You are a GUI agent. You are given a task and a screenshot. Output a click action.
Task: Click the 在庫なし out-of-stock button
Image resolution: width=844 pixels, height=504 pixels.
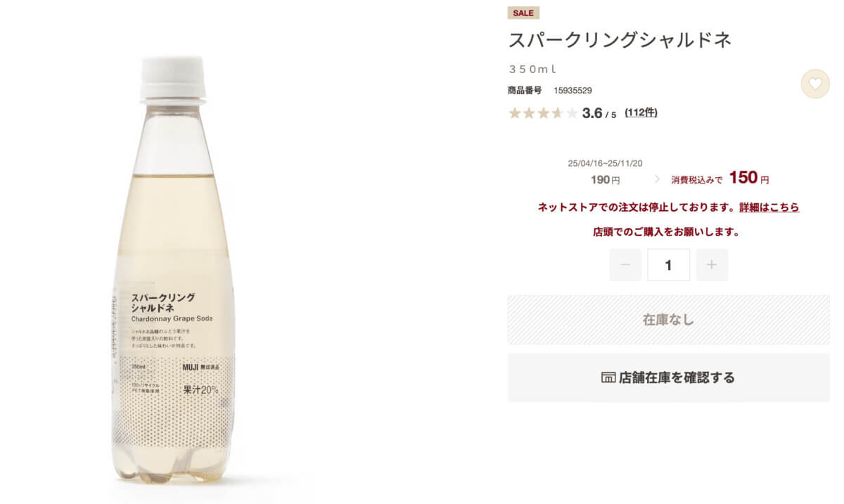(668, 320)
